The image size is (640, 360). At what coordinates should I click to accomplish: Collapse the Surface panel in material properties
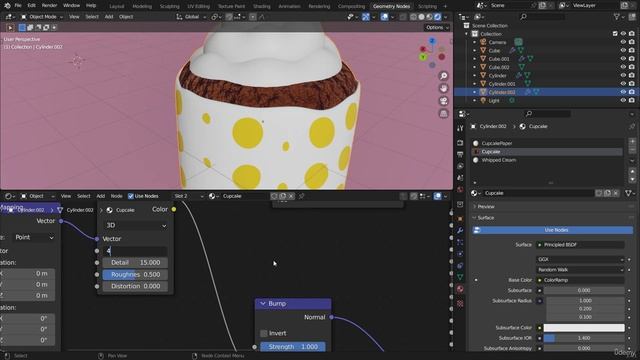point(485,218)
